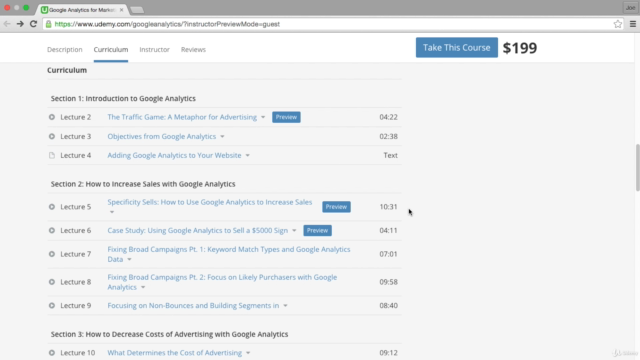This screenshot has width=640, height=360.
Task: Bookmark the page with star icon
Action: (x=618, y=24)
